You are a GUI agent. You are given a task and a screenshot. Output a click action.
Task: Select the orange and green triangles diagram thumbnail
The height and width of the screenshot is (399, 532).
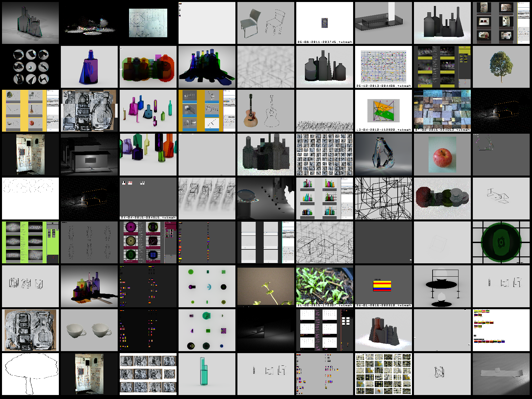(x=383, y=111)
